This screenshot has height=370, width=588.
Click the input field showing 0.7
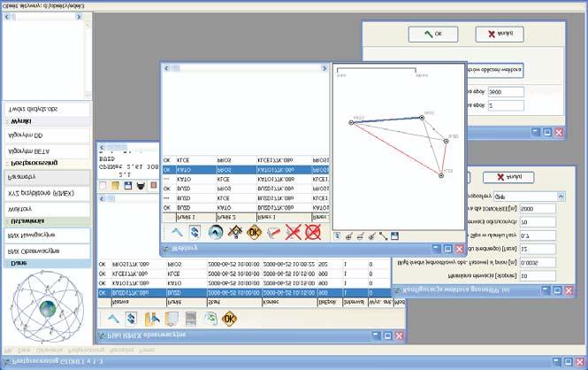[538, 235]
